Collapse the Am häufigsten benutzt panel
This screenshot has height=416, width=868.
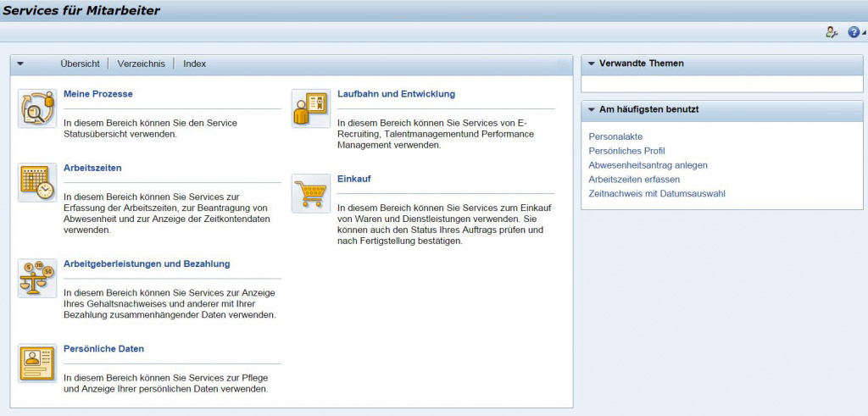pos(591,110)
